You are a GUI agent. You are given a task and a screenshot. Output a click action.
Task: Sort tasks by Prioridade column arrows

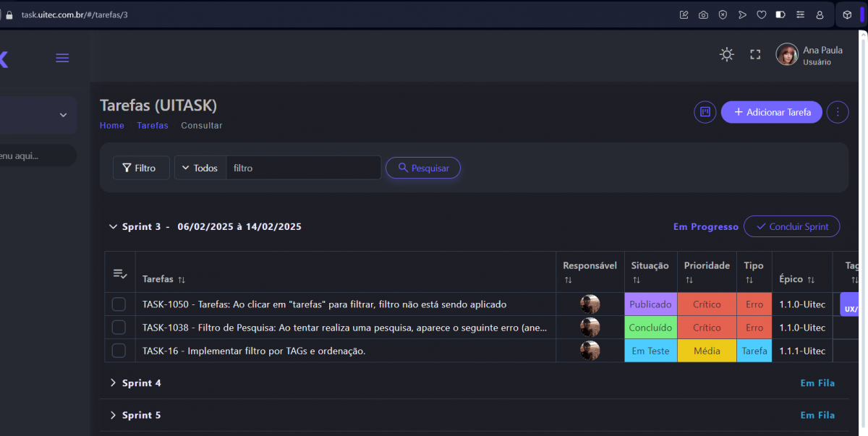coord(689,280)
